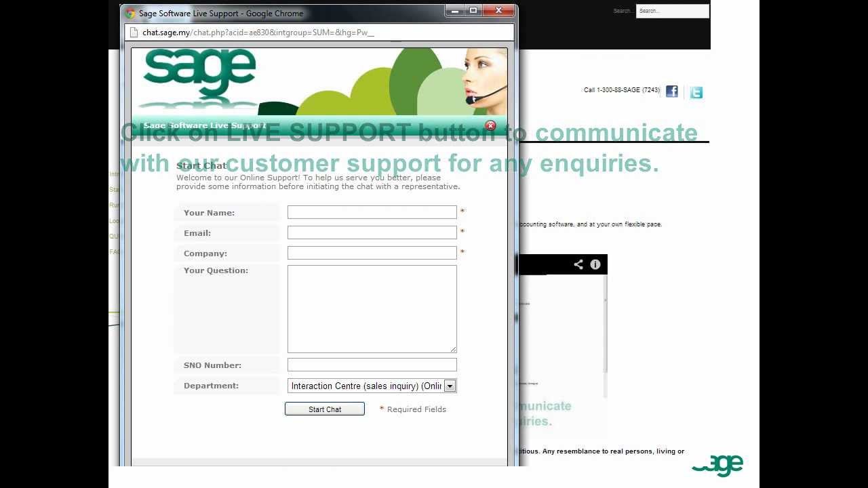Click the Start Chat button

coord(325,409)
